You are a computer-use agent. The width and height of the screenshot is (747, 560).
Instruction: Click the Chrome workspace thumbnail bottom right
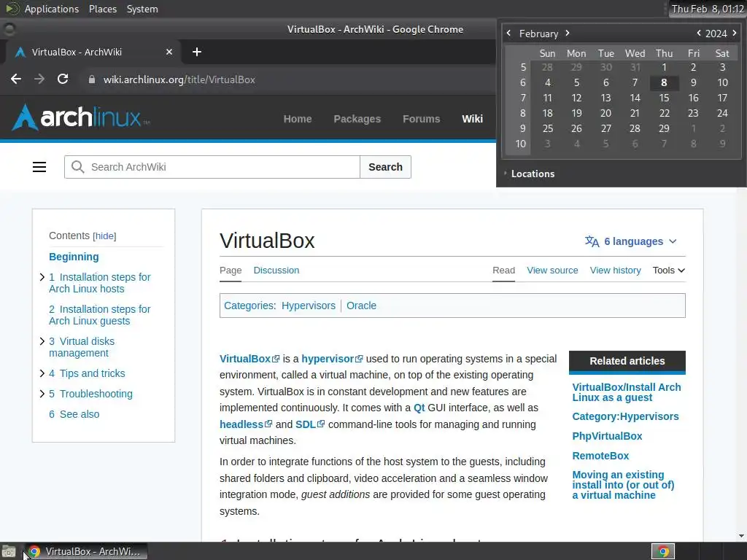pos(663,551)
